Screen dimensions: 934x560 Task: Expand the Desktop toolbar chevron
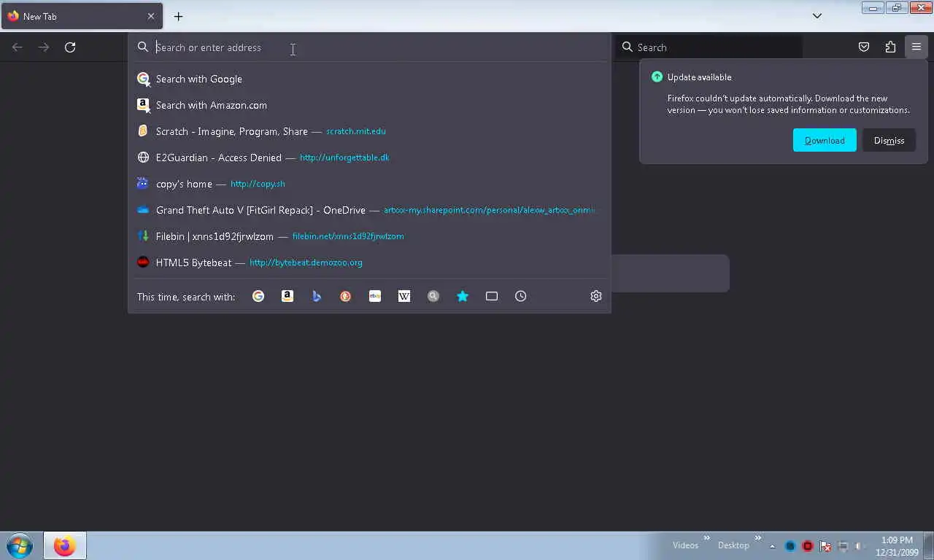759,539
